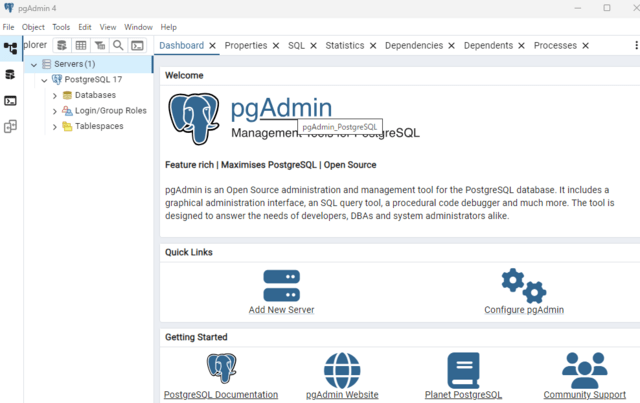Collapse the Servers tree node

pos(34,64)
